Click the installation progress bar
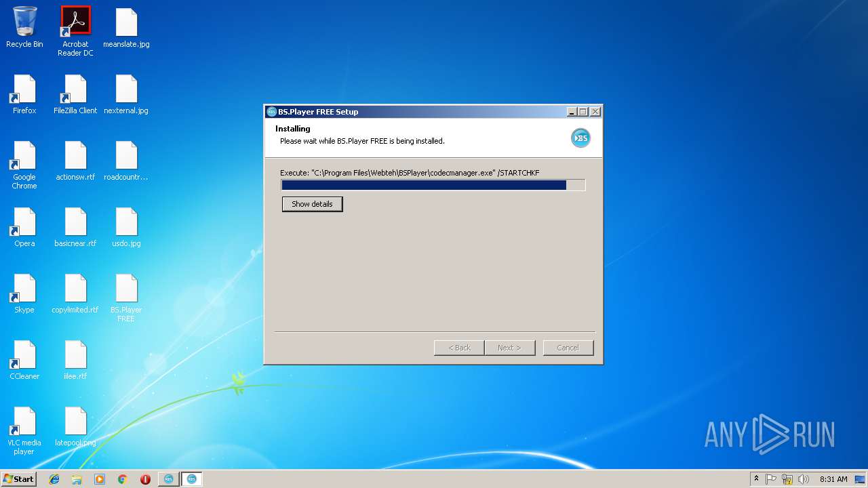The width and height of the screenshot is (868, 488). pyautogui.click(x=433, y=185)
